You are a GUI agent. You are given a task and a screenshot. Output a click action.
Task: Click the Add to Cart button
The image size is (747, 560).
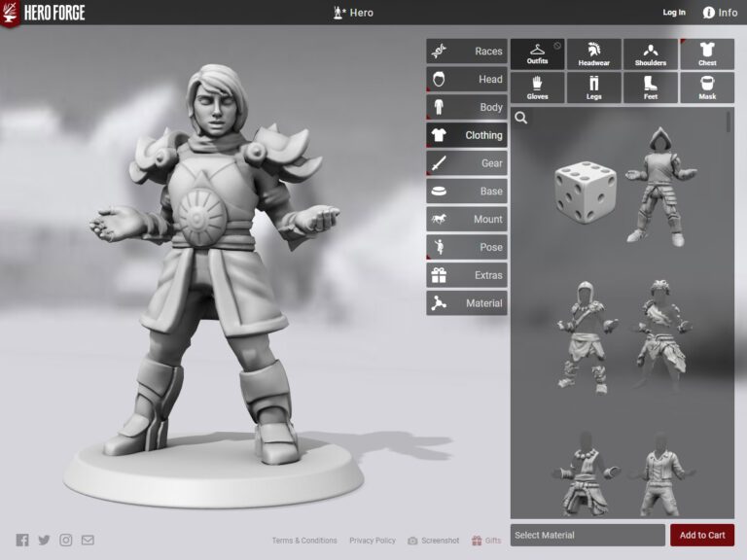pyautogui.click(x=702, y=536)
